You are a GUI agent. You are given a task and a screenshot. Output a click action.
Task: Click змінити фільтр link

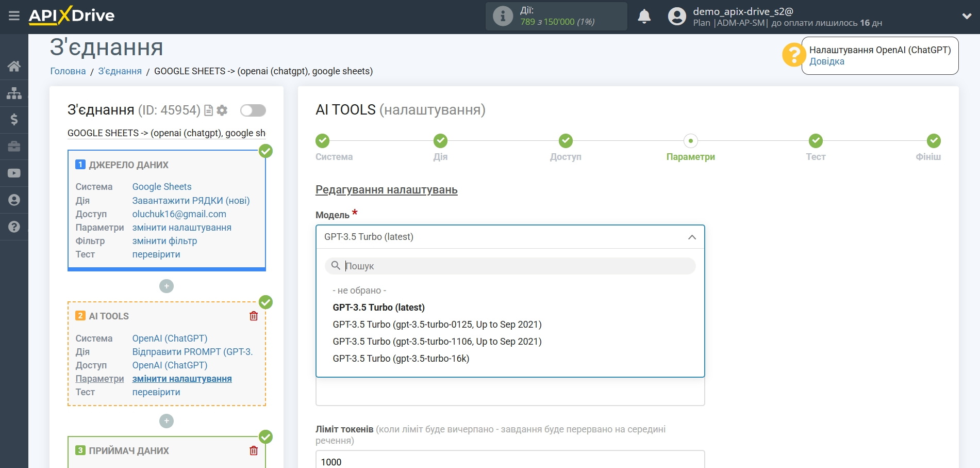(x=164, y=241)
